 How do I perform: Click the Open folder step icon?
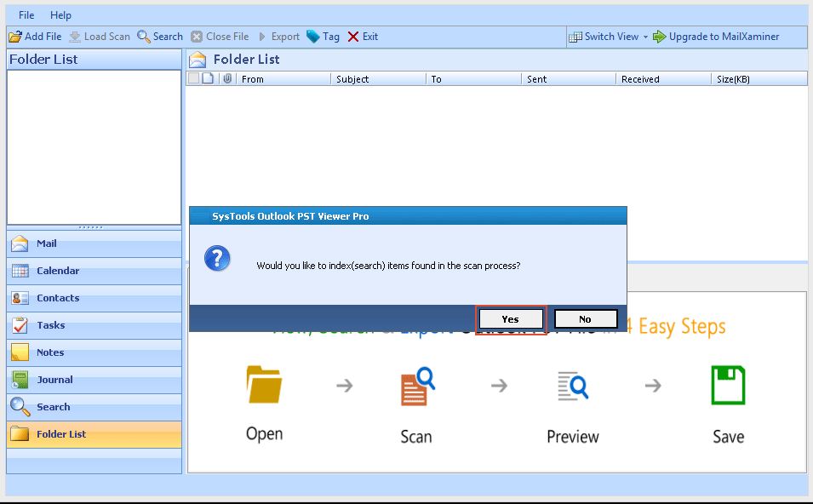coord(264,385)
